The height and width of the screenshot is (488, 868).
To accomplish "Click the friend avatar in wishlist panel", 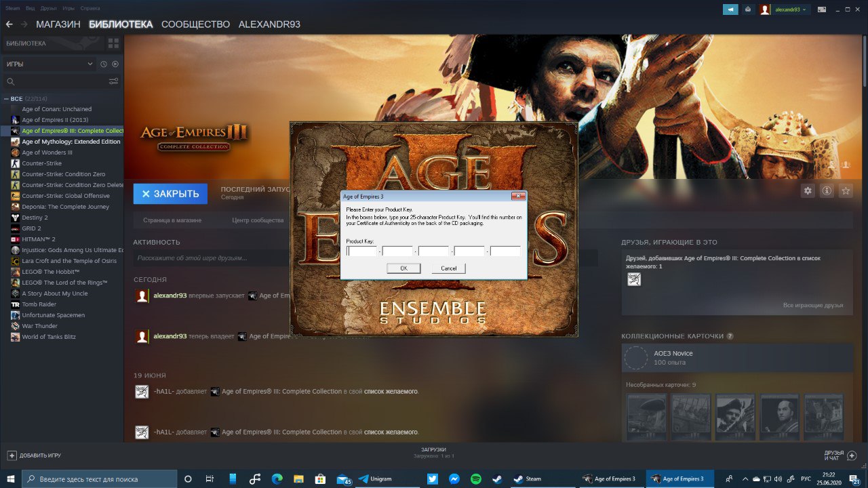I will click(634, 279).
